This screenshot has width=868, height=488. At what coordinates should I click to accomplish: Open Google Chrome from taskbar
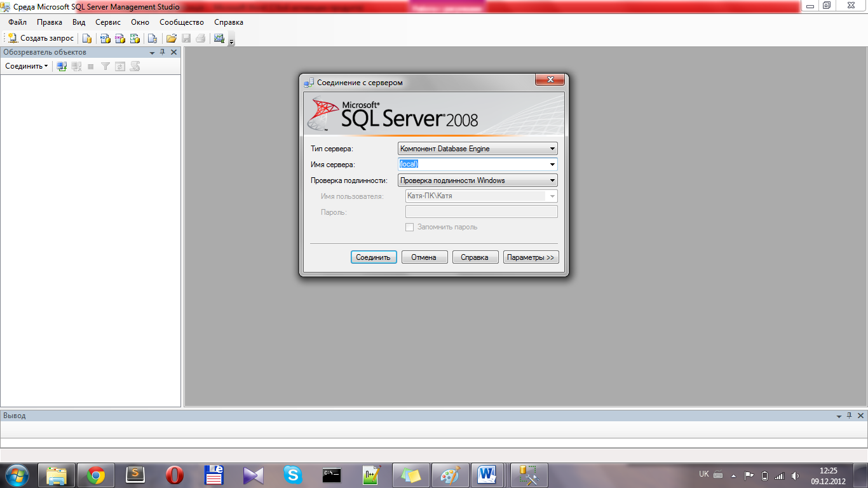(96, 475)
